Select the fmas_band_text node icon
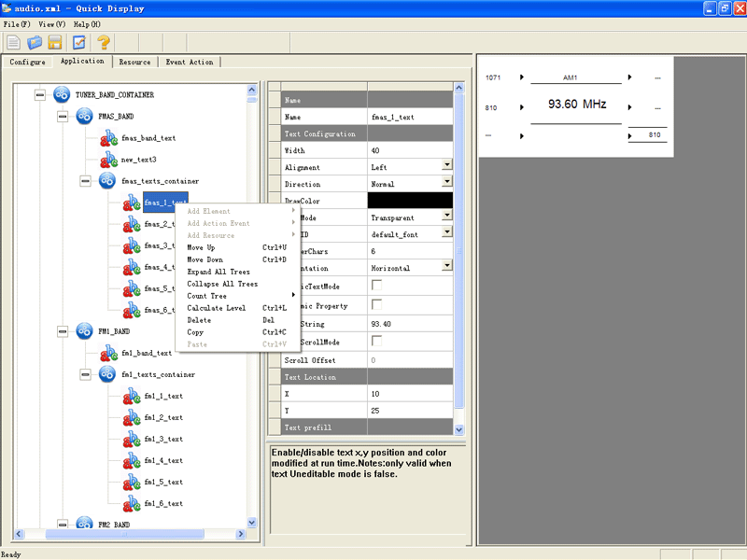This screenshot has width=747, height=560. [108, 138]
